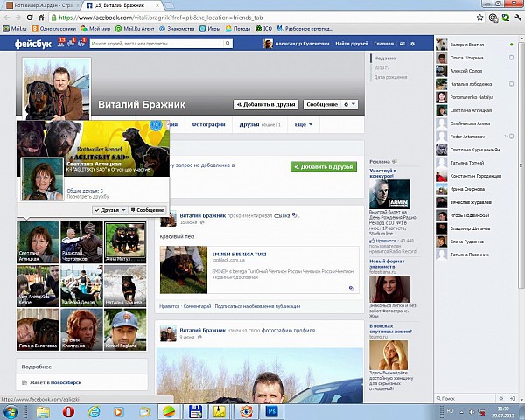Open the Фотографии profile tab
The height and width of the screenshot is (420, 525).
click(208, 124)
